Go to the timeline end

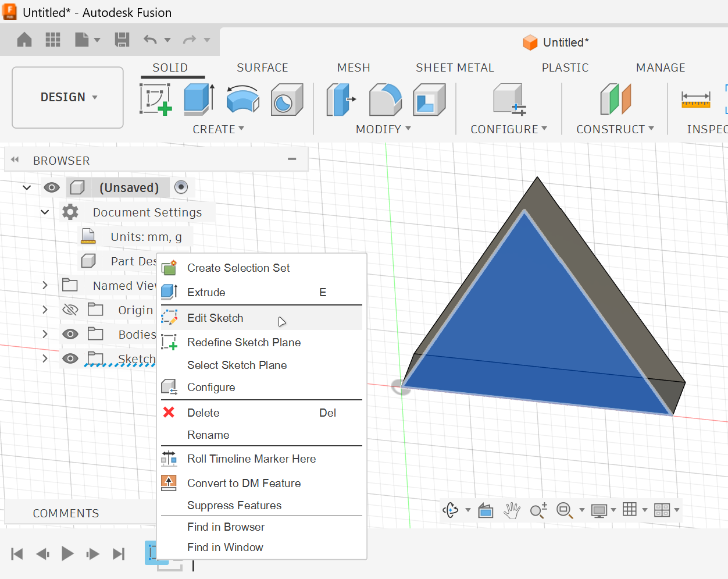[x=119, y=554]
